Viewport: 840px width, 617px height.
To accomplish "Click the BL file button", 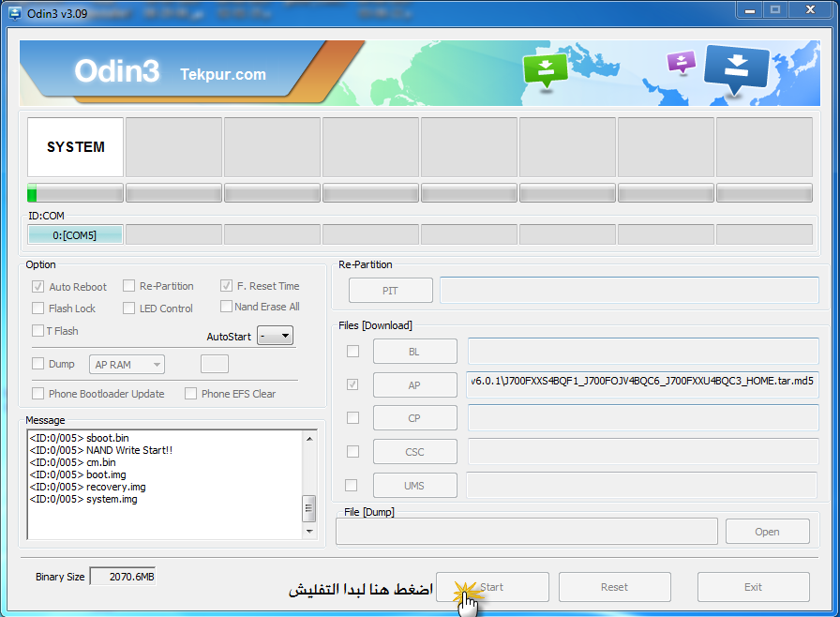I will (x=415, y=352).
